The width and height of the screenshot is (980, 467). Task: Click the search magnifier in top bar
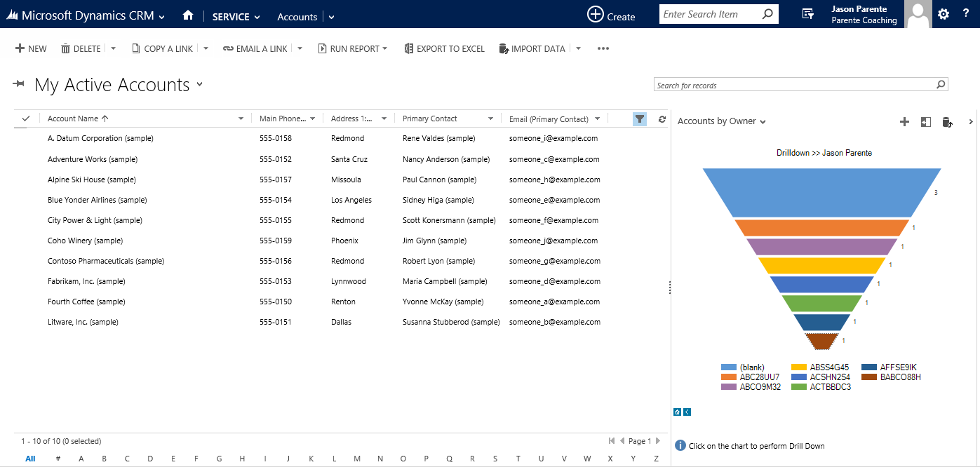click(x=767, y=14)
